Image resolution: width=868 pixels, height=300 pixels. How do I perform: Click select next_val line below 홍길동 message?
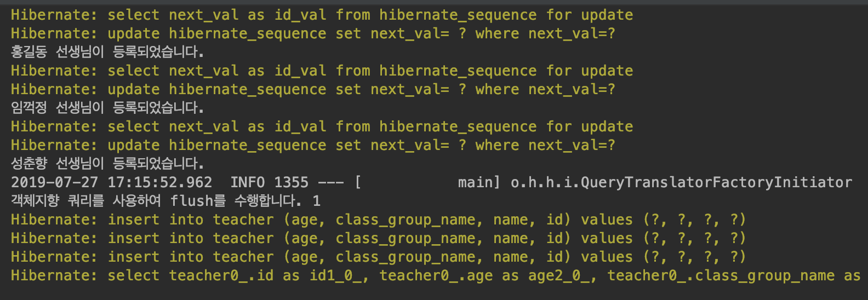pos(322,71)
